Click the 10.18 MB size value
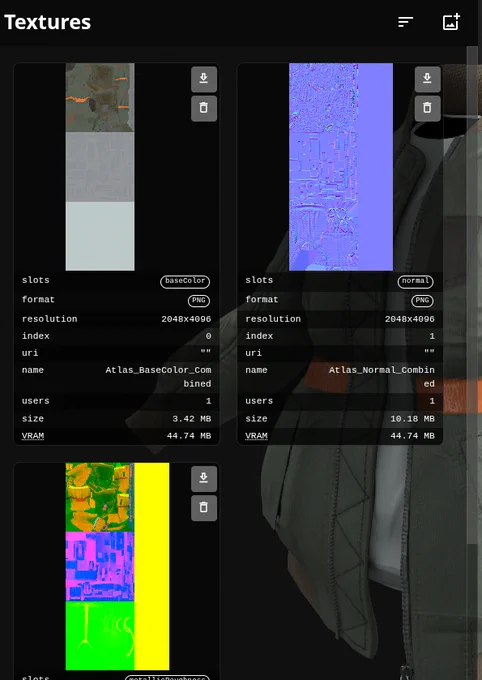The image size is (482, 680). (x=413, y=419)
